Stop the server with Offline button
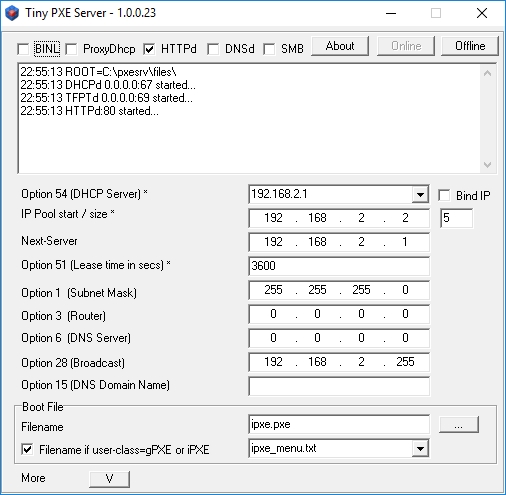 [x=470, y=46]
